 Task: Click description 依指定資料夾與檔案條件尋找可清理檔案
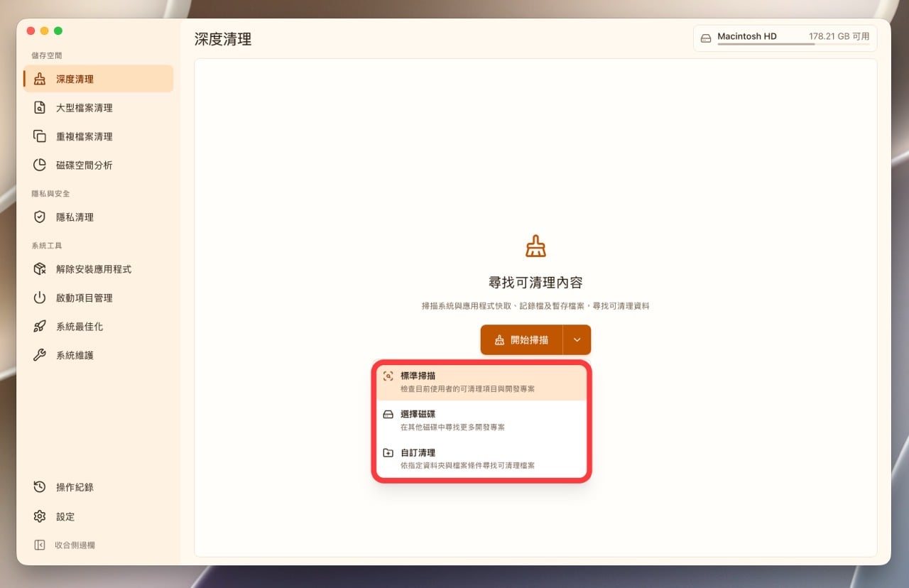[467, 466]
